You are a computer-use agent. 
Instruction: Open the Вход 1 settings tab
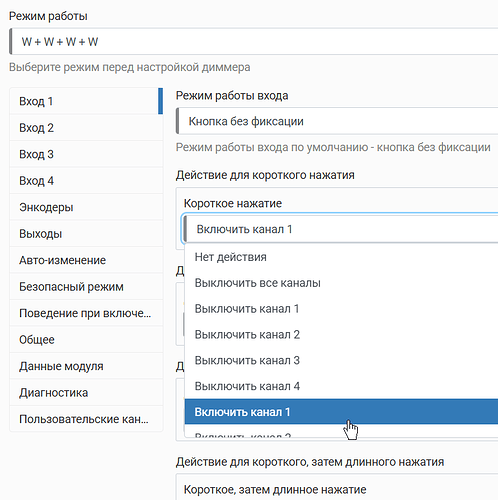tap(86, 101)
